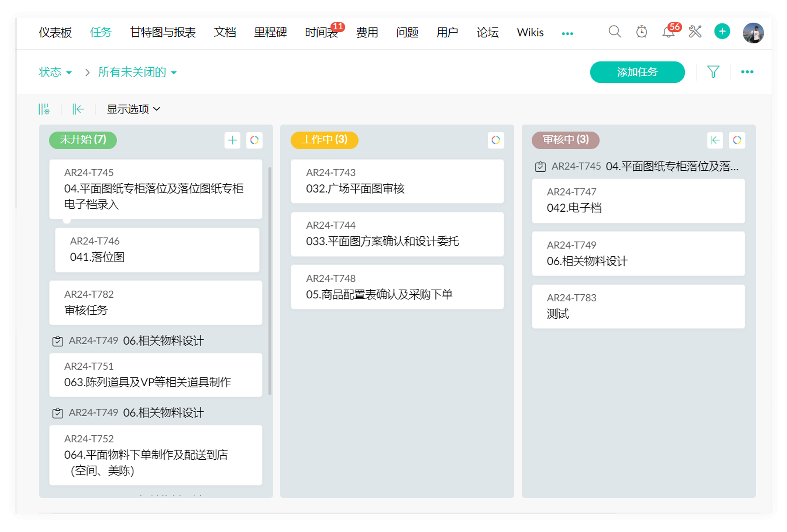Screen dimensions: 787x532
Task: Open the 里程碑 tab
Action: (x=270, y=32)
